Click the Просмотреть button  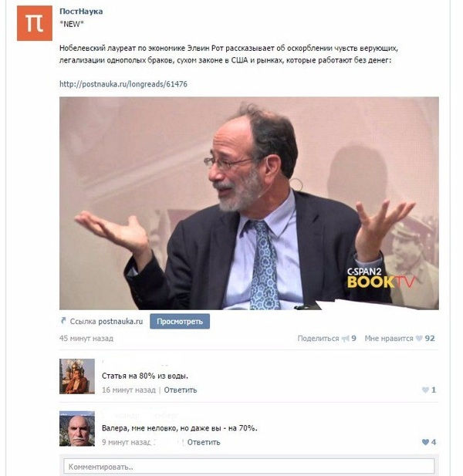click(180, 321)
